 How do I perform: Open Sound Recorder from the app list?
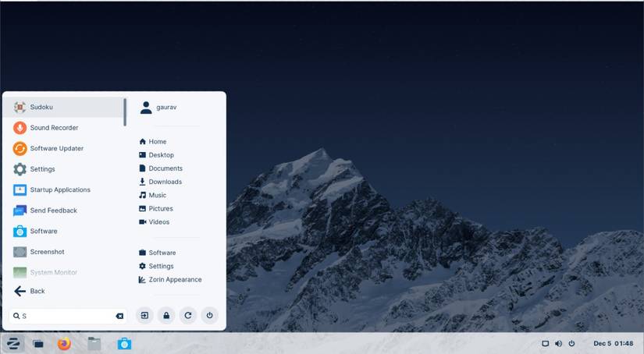(x=64, y=128)
